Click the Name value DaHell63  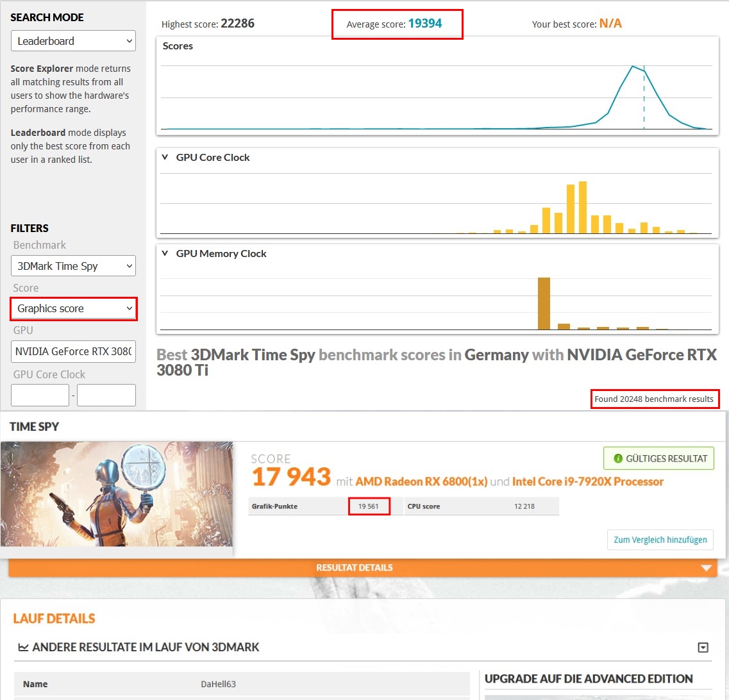pos(219,684)
